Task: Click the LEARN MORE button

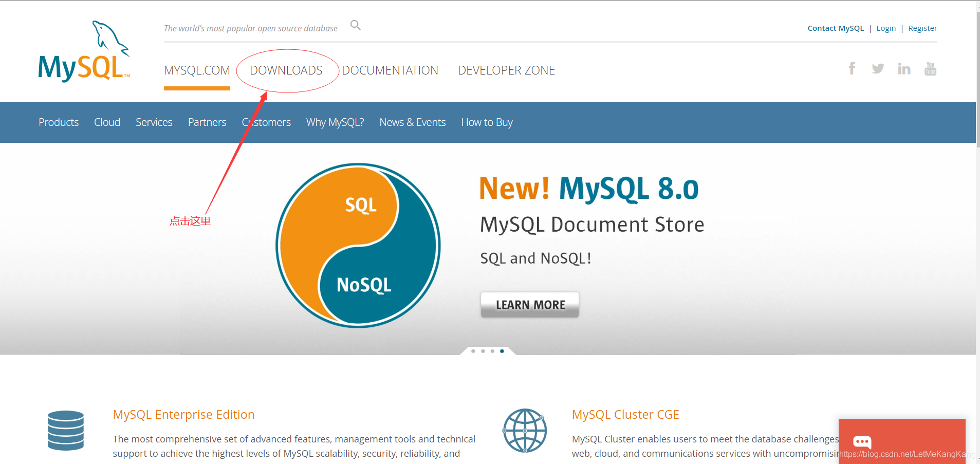Action: tap(530, 305)
